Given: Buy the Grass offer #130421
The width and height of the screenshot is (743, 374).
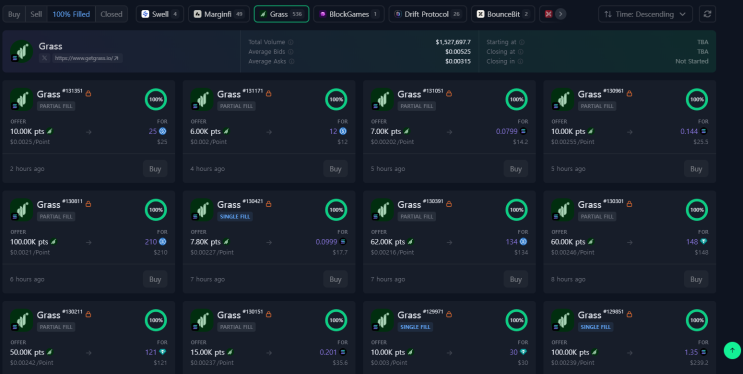Looking at the screenshot, I should click(335, 279).
